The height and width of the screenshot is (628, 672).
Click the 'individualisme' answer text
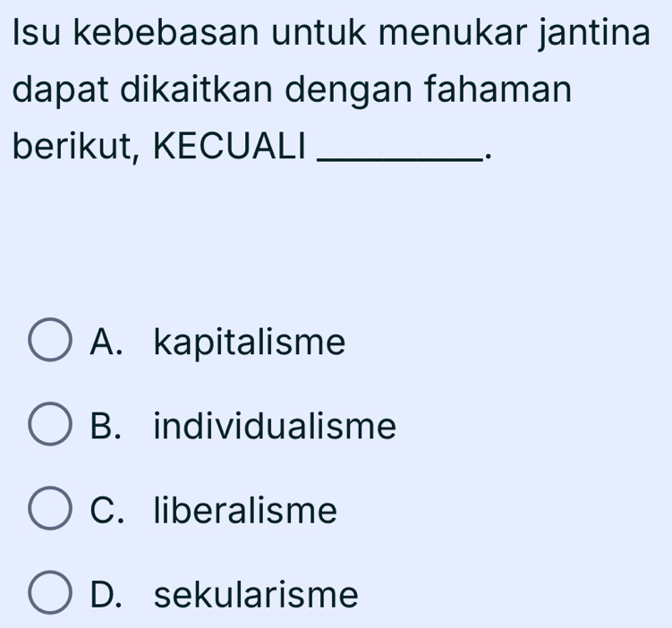274,426
